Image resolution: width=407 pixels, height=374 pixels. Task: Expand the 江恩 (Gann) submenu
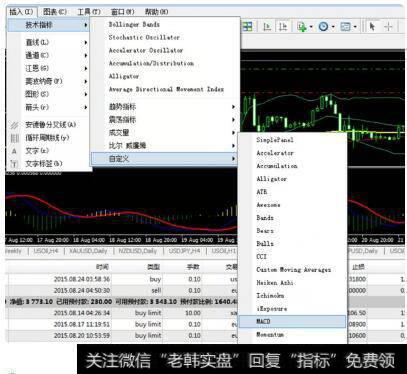coord(49,68)
